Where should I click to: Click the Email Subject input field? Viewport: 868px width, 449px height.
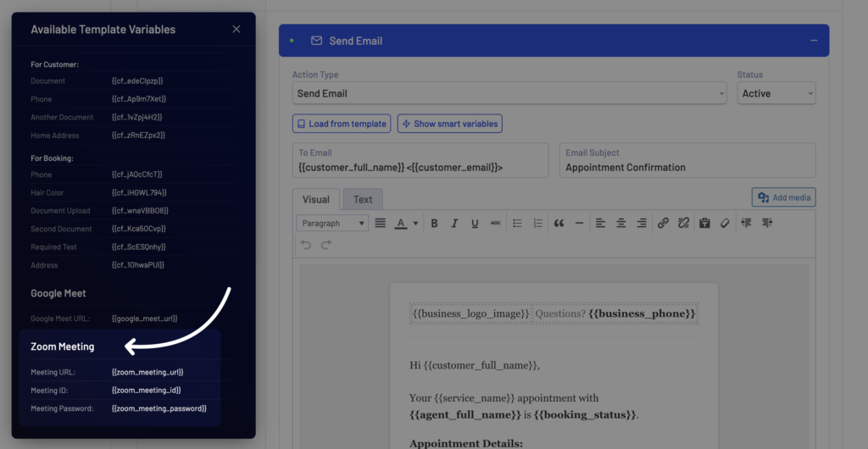pyautogui.click(x=687, y=167)
